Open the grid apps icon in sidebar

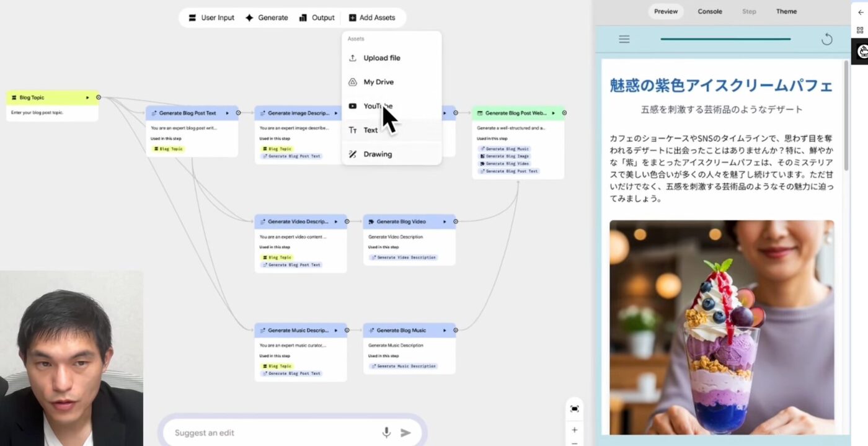coord(861,30)
